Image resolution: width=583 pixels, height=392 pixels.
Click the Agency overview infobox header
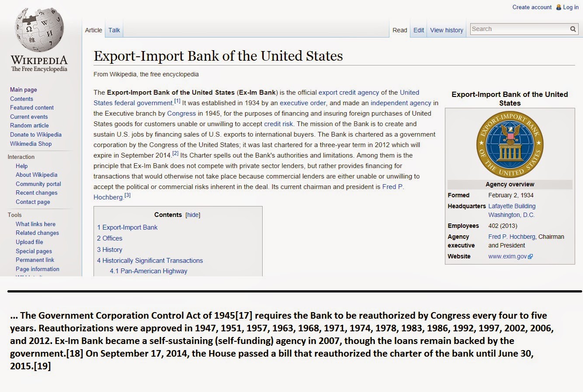510,184
